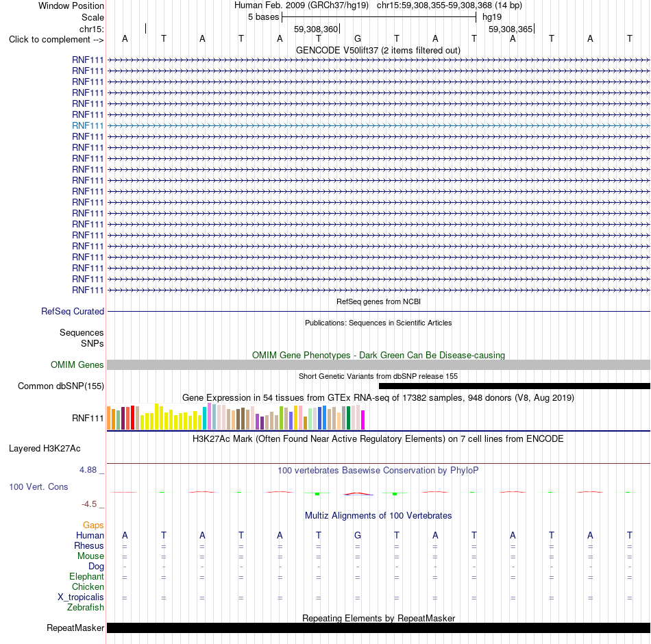Image resolution: width=651 pixels, height=644 pixels.
Task: Click the -4.5 lower PhyloP scale value
Action: (89, 504)
